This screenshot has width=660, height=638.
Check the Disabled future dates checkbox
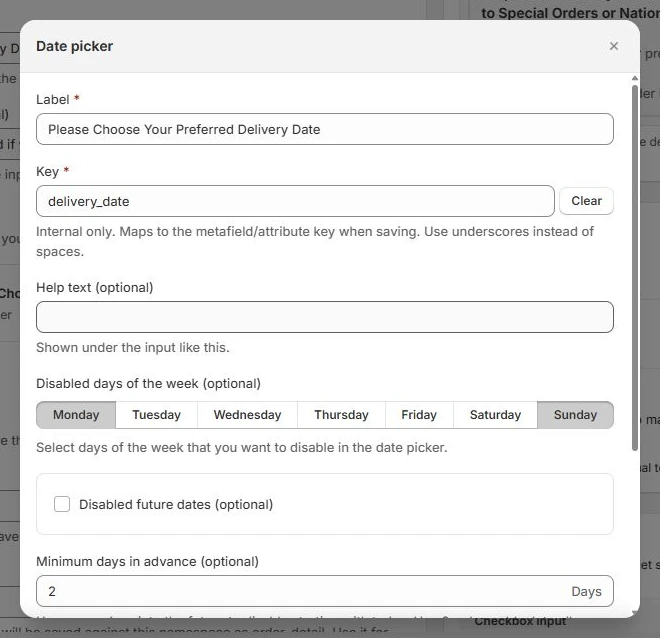[x=62, y=504]
